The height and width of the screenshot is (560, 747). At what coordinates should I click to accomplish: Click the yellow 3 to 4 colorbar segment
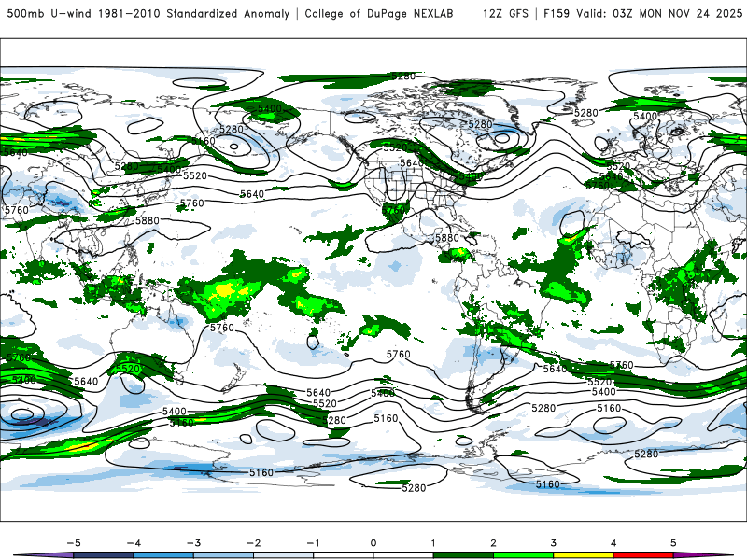(x=584, y=555)
